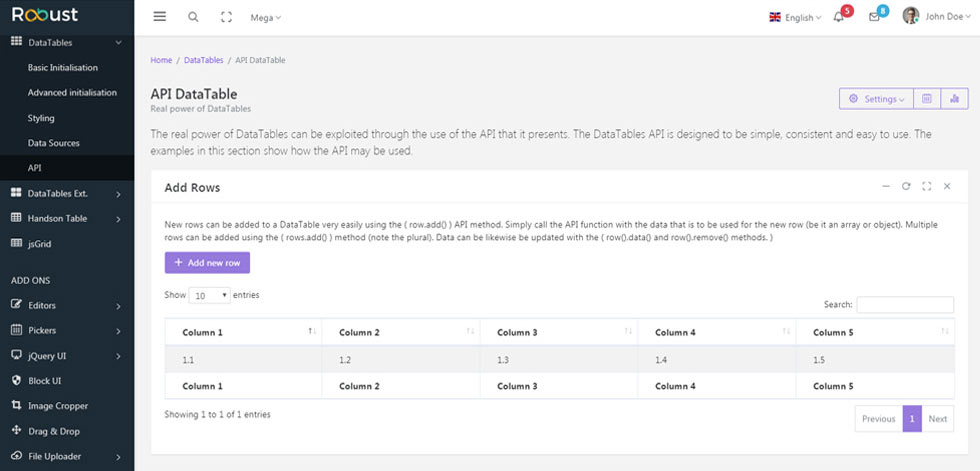Sort table by Column 5
980x471 pixels.
pyautogui.click(x=875, y=332)
